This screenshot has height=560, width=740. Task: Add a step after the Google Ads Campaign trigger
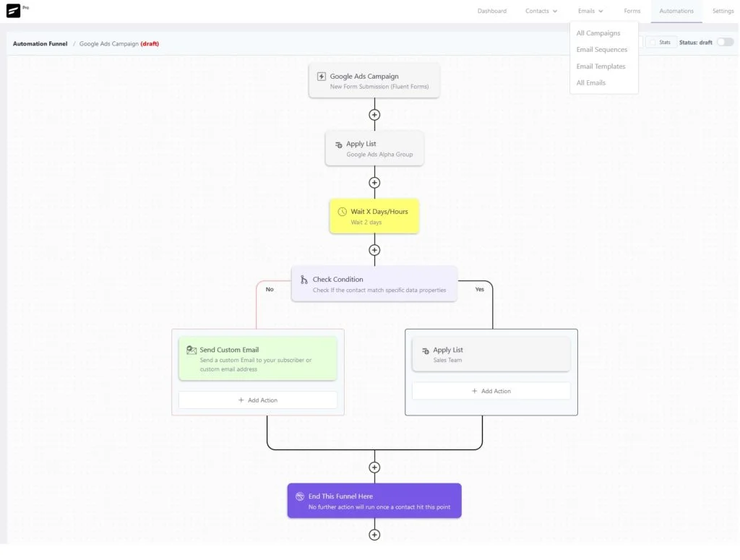tap(374, 115)
